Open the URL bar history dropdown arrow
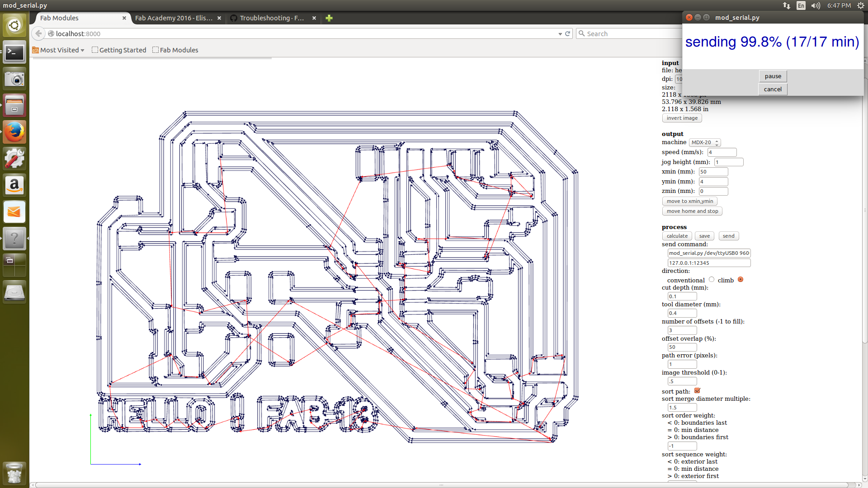Screen dimensions: 868x488 tap(560, 34)
